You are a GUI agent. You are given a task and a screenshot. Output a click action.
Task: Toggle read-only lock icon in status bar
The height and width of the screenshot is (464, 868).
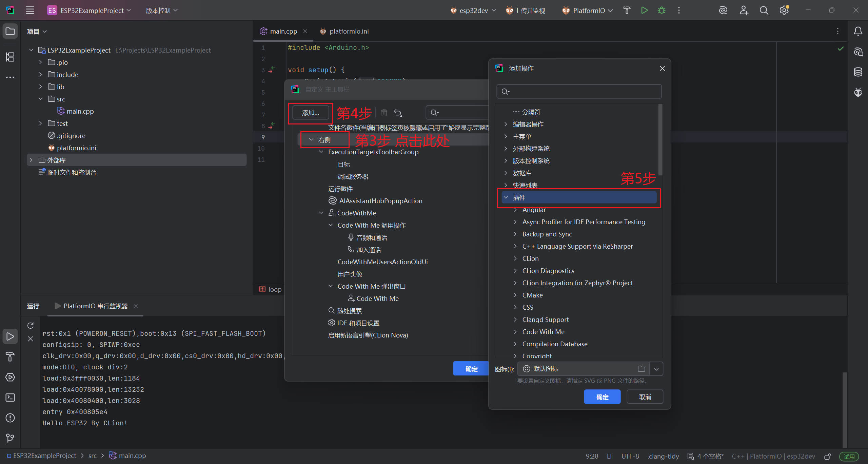(827, 456)
